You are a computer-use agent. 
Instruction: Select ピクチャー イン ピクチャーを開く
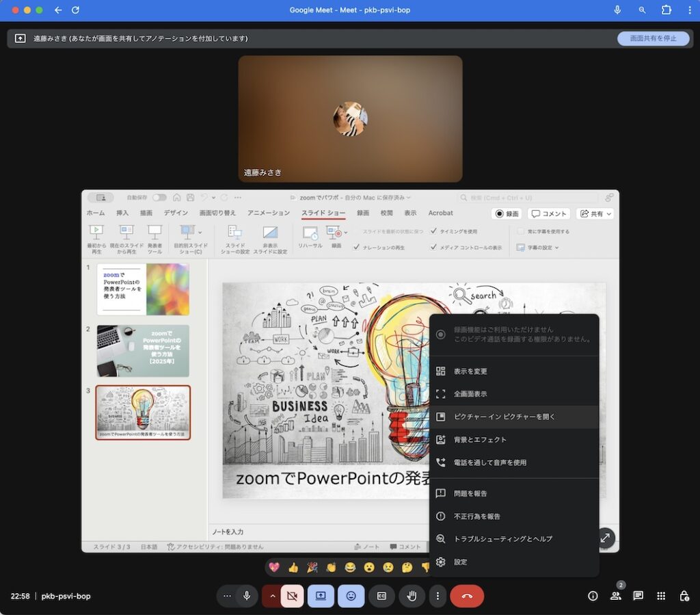click(x=514, y=417)
